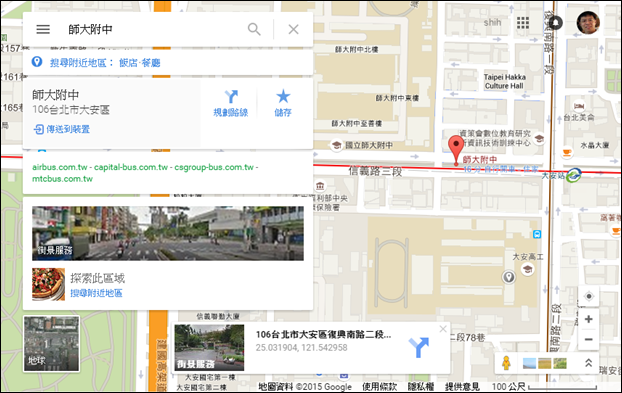Click the magnifier search icon
The image size is (622, 393).
254,29
